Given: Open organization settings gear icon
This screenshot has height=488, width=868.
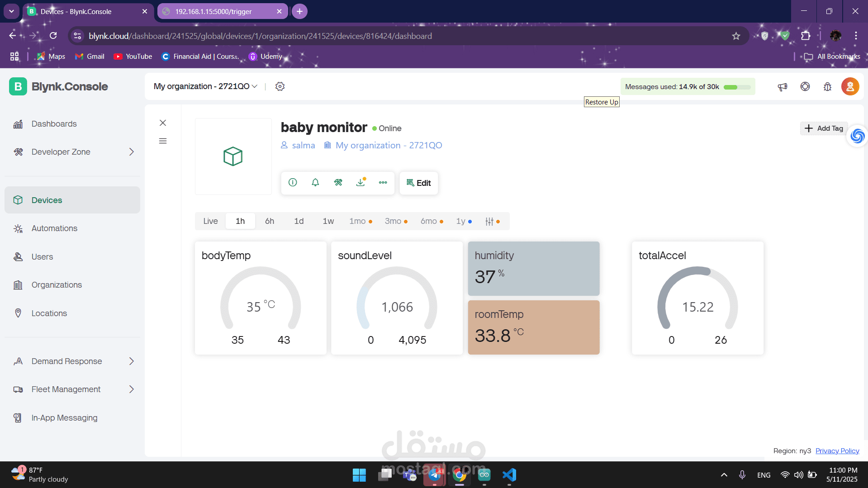Looking at the screenshot, I should click(280, 87).
